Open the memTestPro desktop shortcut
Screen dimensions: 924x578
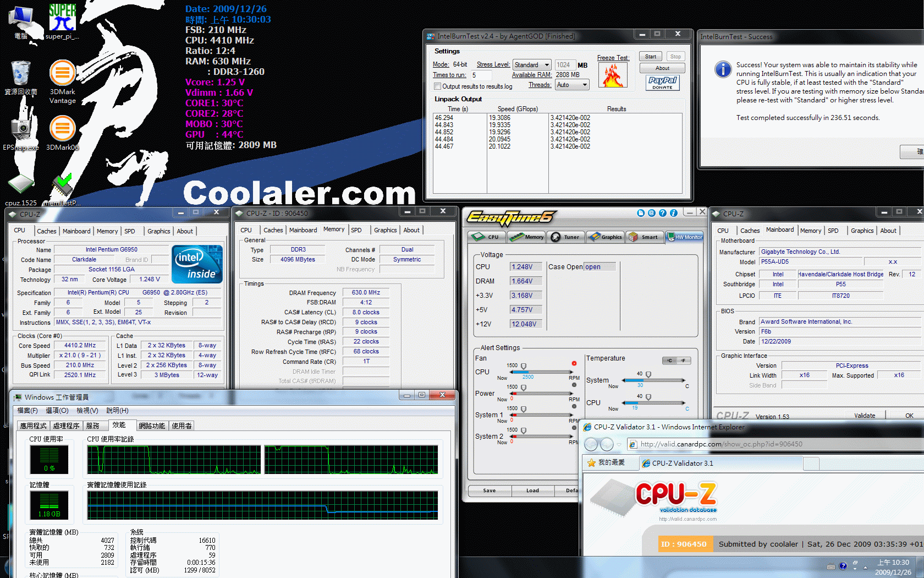62,190
